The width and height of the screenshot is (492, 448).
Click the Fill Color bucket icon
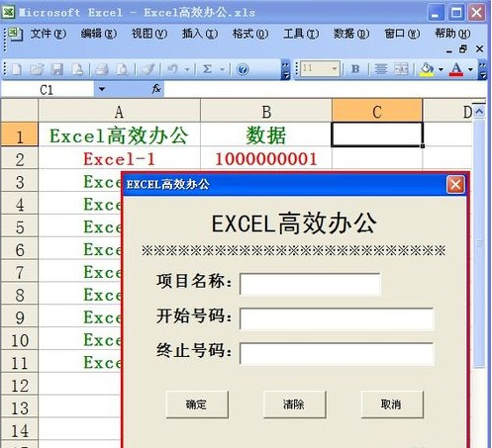click(427, 69)
